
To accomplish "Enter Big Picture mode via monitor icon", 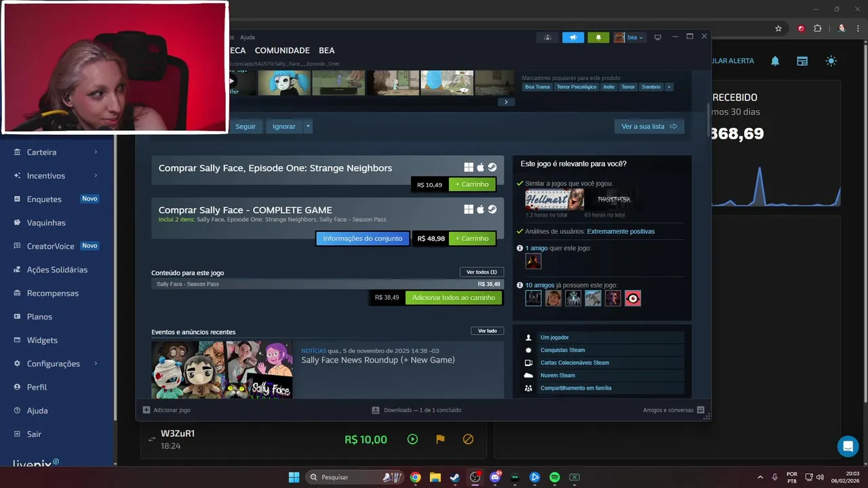I will 657,37.
